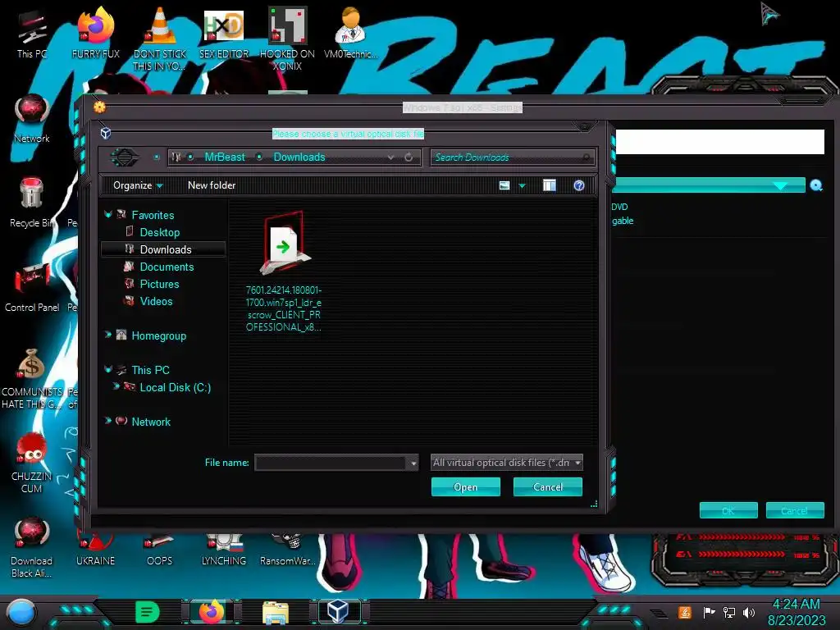The width and height of the screenshot is (840, 630).
Task: Click the Java update tray icon
Action: click(685, 612)
